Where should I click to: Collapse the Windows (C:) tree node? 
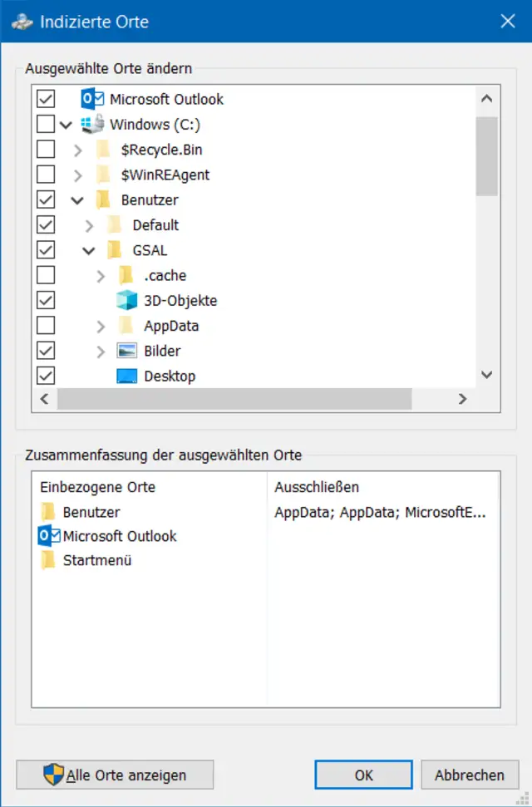point(66,125)
